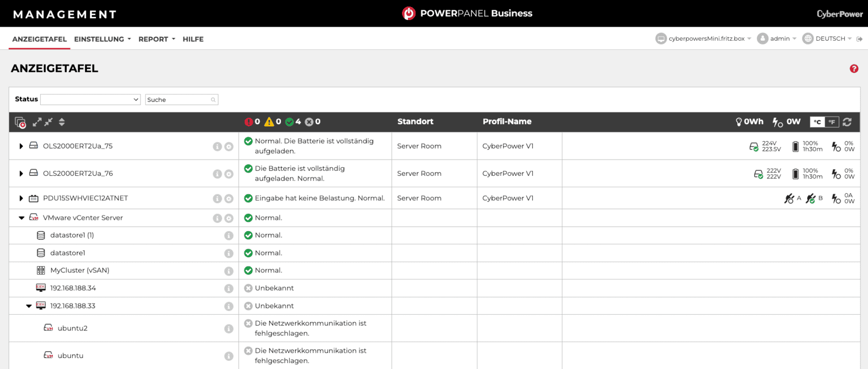Click 'CyberPower V1' in PDU15SWHVIEC12ATNET row

click(x=508, y=198)
